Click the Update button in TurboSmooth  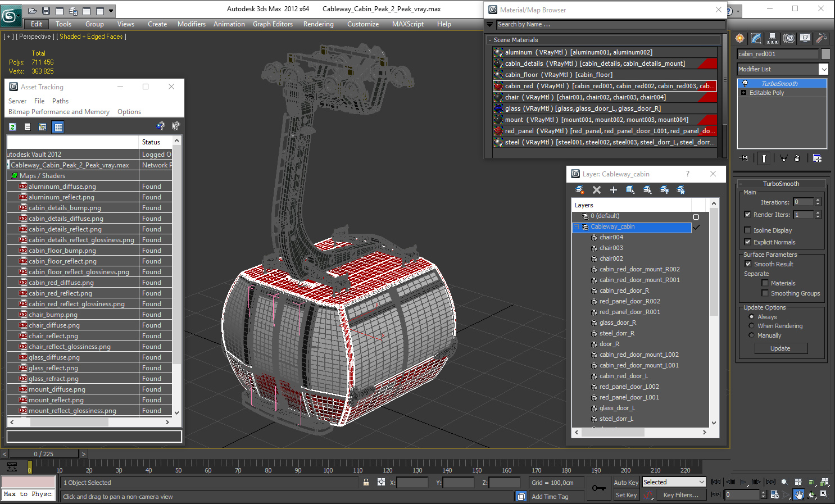click(780, 348)
